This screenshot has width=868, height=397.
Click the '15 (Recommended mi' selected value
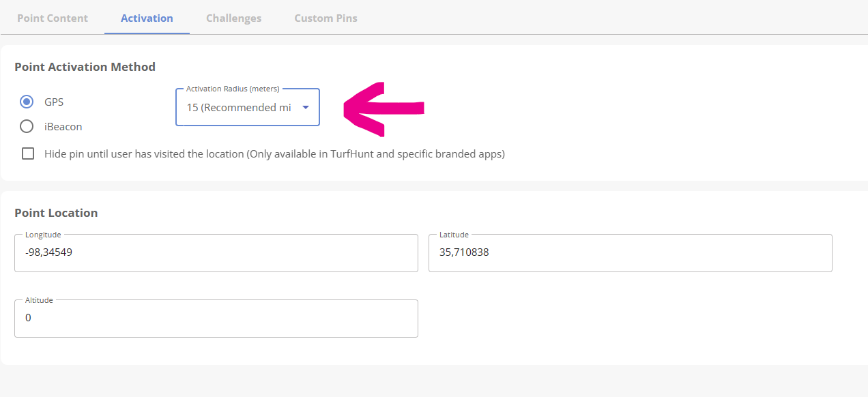coord(239,107)
